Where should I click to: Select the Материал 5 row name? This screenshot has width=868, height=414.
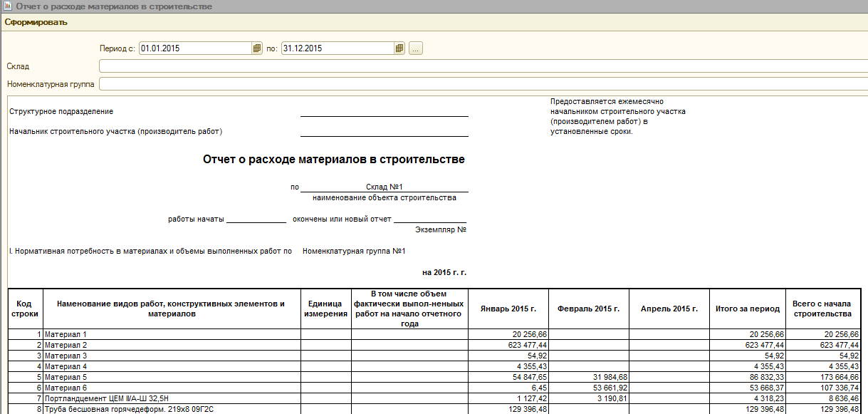click(x=66, y=377)
